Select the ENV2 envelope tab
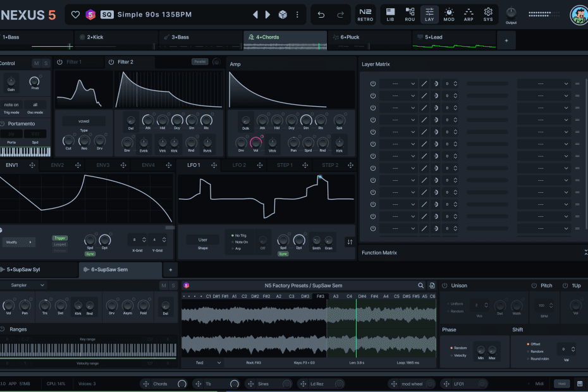588x392 pixels. point(58,165)
